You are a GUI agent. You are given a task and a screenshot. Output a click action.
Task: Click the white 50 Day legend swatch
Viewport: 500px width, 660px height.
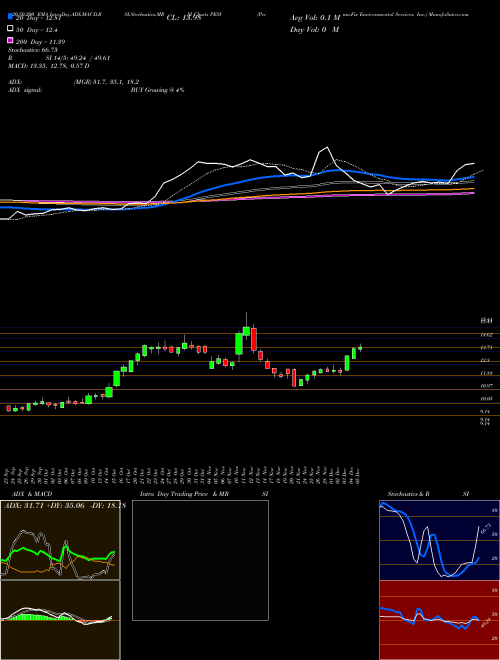coord(11,29)
